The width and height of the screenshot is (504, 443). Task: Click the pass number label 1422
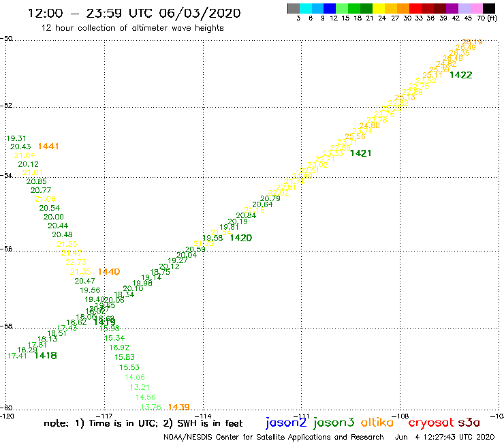tap(461, 75)
